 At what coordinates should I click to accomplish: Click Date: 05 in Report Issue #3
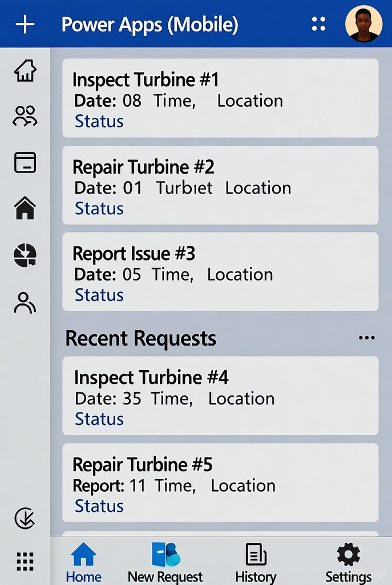108,275
